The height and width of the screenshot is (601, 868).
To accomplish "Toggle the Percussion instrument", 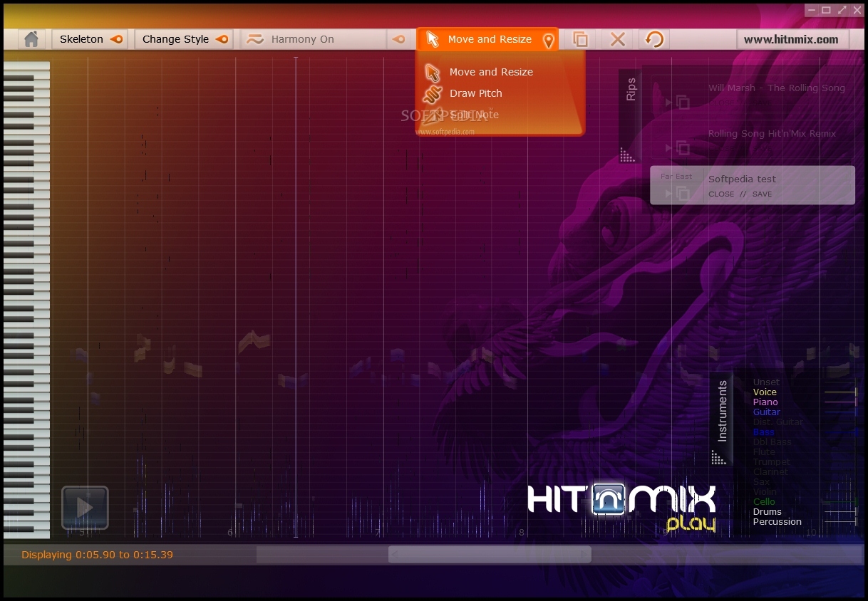I will (x=777, y=522).
